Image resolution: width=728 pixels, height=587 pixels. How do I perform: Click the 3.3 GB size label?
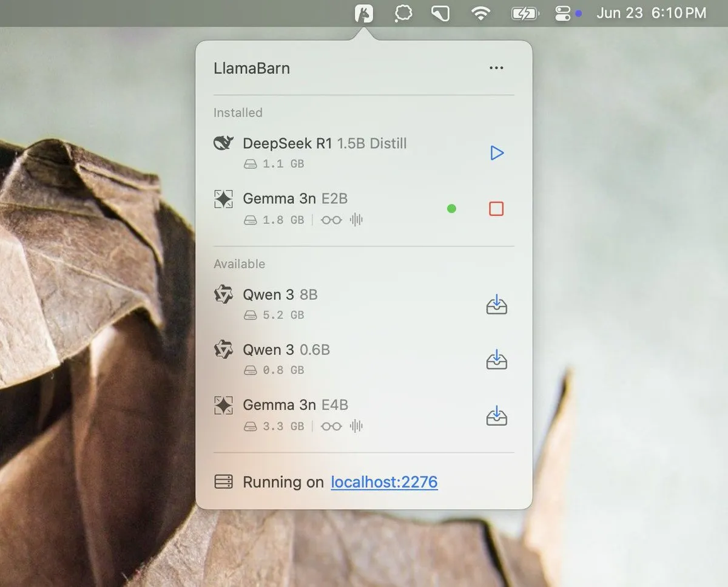point(283,426)
